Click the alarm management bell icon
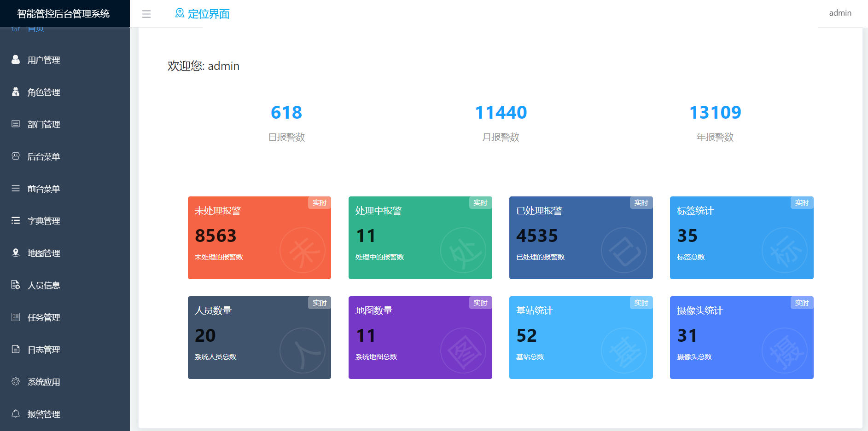Image resolution: width=868 pixels, height=431 pixels. tap(16, 414)
